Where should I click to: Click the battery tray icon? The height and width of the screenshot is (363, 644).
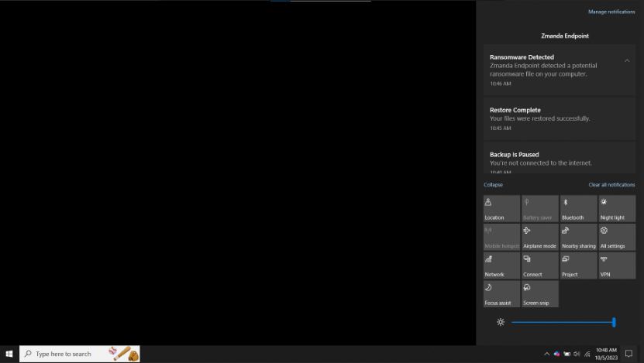pyautogui.click(x=567, y=354)
